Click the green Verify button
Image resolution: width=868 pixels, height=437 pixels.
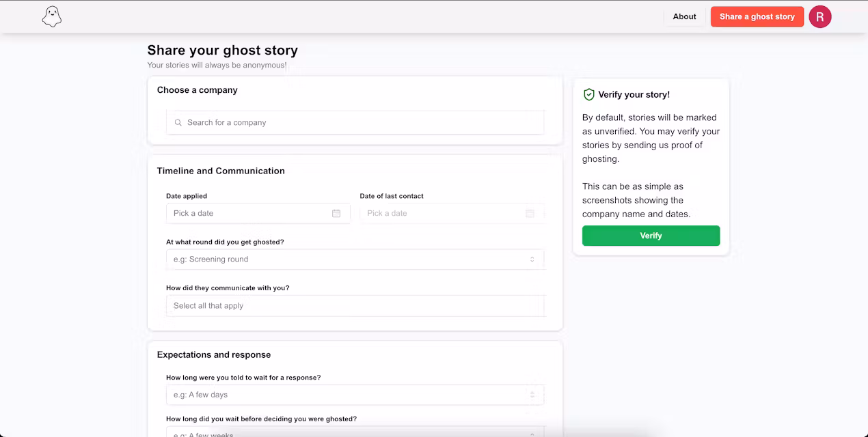[651, 235]
